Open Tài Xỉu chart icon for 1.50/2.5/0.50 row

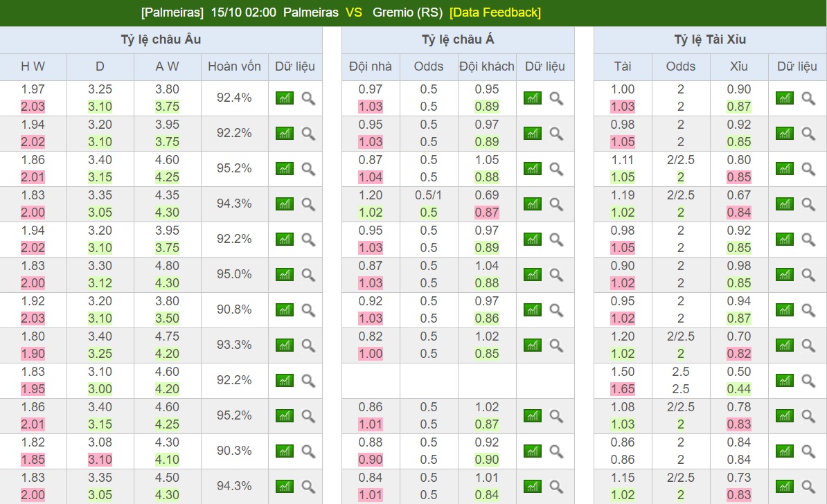[x=784, y=381]
